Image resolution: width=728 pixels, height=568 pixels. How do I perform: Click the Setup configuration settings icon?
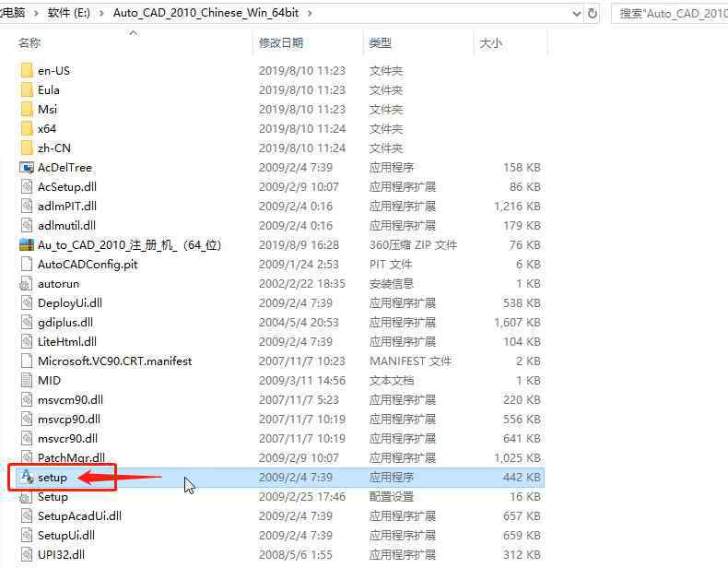26,497
